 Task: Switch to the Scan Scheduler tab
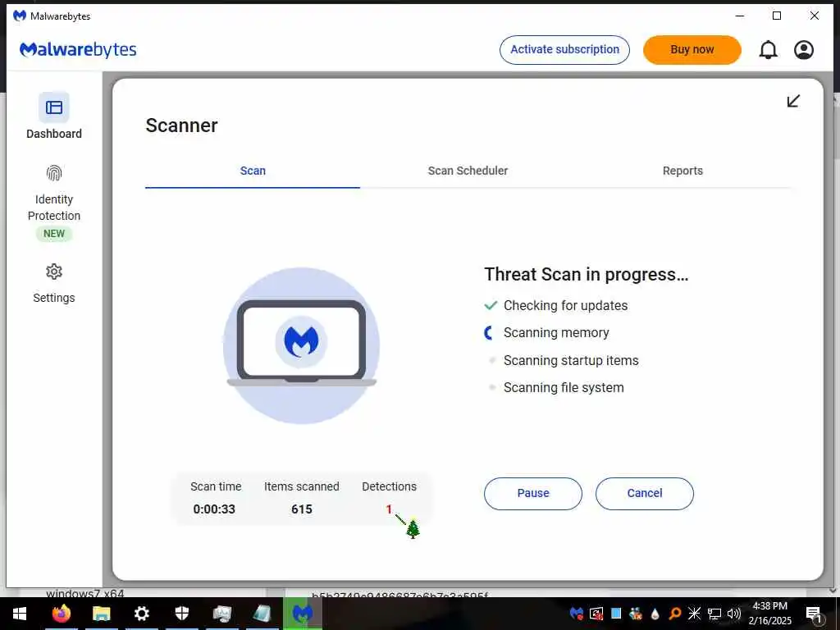coord(468,171)
